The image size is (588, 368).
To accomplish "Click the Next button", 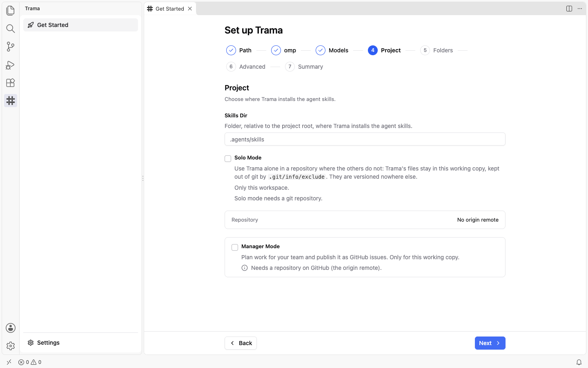I will pyautogui.click(x=490, y=343).
